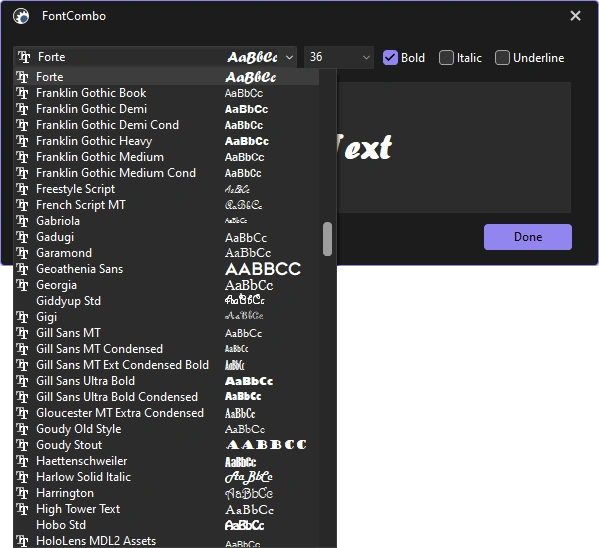Choose French Script MT font
Viewport: 599px width, 548px height.
point(167,205)
